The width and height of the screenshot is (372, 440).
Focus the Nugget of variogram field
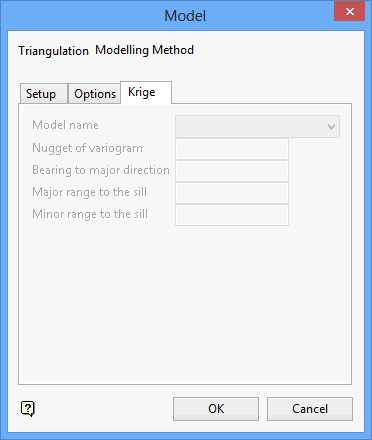(x=232, y=149)
